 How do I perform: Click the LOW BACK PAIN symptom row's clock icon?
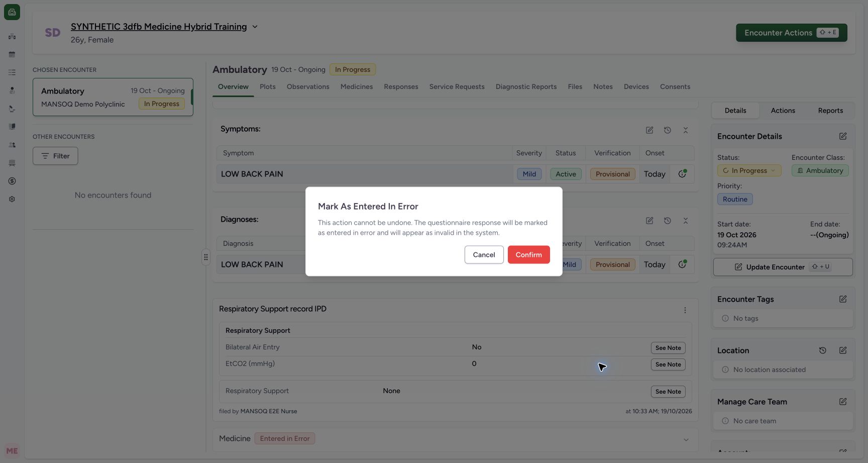point(682,174)
